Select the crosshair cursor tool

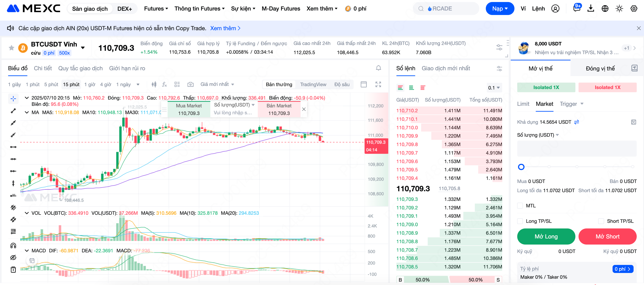tap(13, 98)
